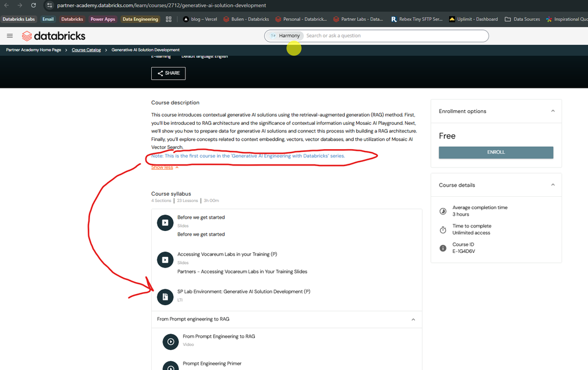Open Course Catalog breadcrumb link
The width and height of the screenshot is (588, 370).
(86, 50)
